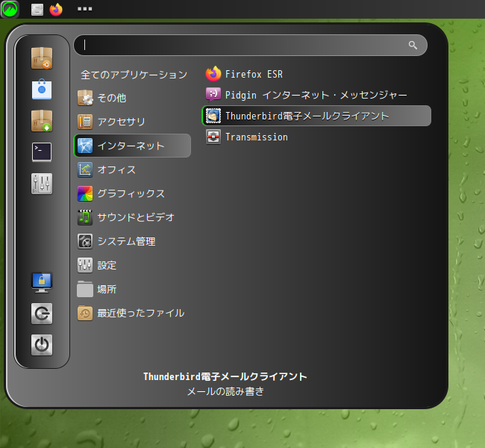Click the green menu button in the panel

point(10,9)
